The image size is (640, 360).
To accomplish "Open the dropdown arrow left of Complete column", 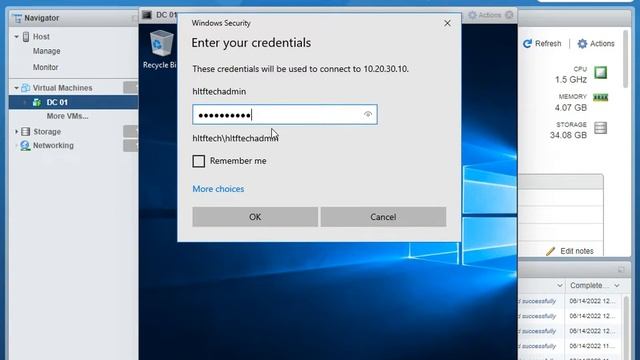I will click(560, 285).
